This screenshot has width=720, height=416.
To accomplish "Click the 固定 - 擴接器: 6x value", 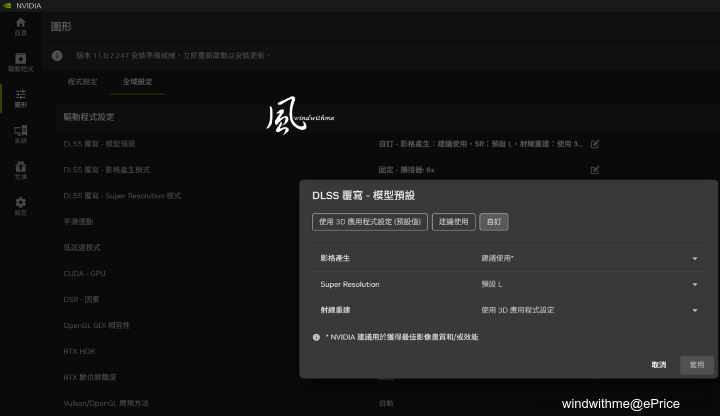I will pyautogui.click(x=406, y=170).
